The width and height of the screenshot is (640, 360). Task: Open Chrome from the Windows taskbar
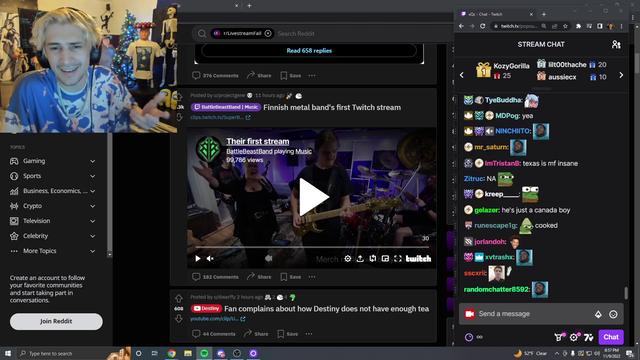pos(171,353)
